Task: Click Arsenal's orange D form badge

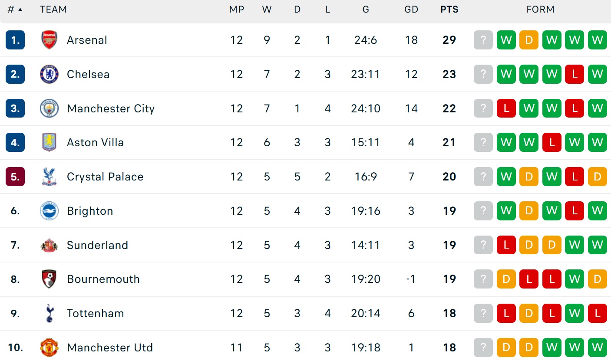Action: [529, 40]
